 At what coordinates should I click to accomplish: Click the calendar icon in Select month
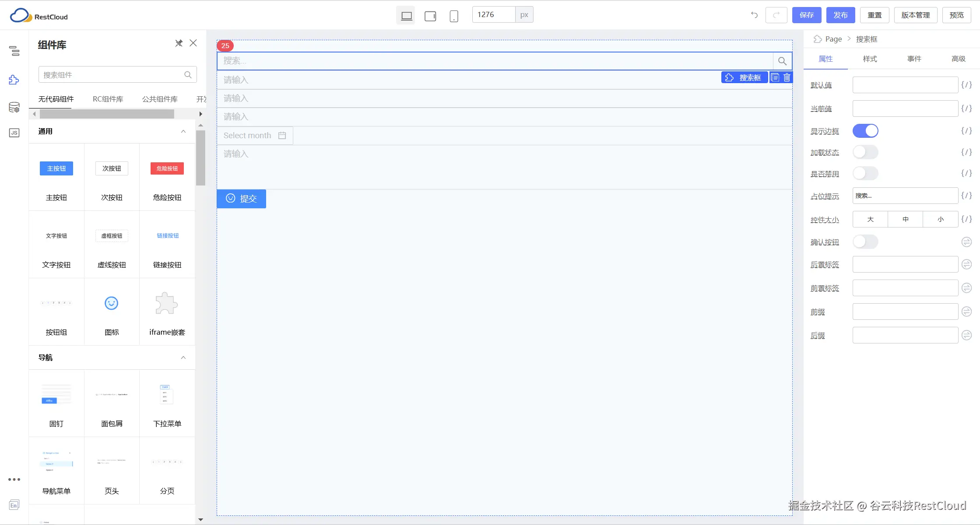coord(282,136)
